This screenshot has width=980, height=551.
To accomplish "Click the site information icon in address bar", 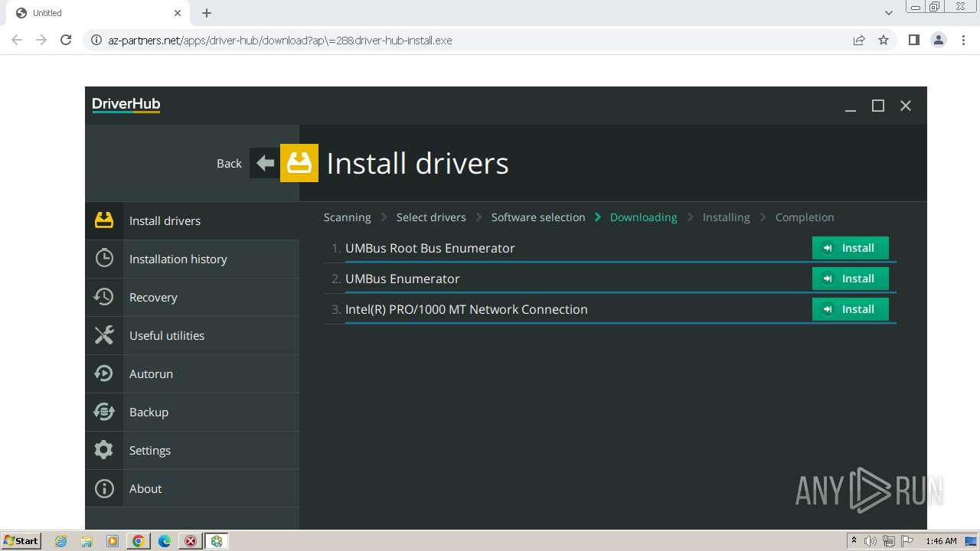I will (96, 40).
